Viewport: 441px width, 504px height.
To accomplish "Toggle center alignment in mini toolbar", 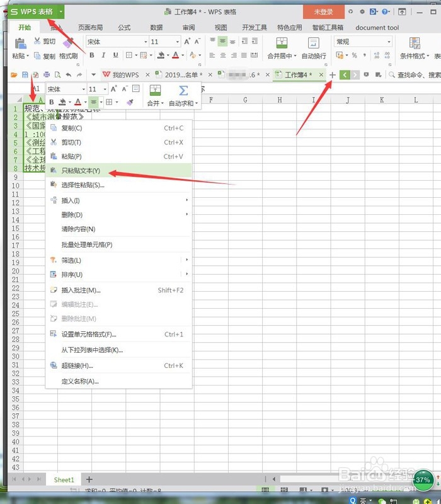I will pos(93,102).
